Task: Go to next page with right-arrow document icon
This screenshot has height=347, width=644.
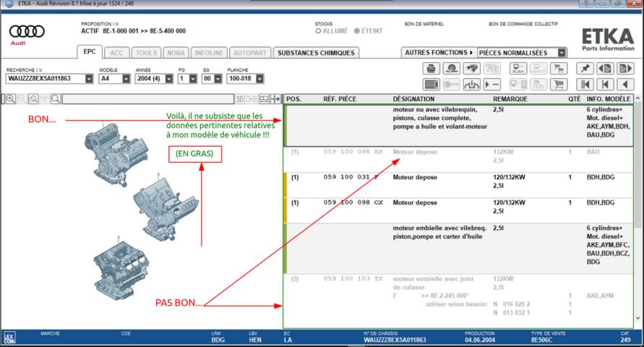Action: 625,69
